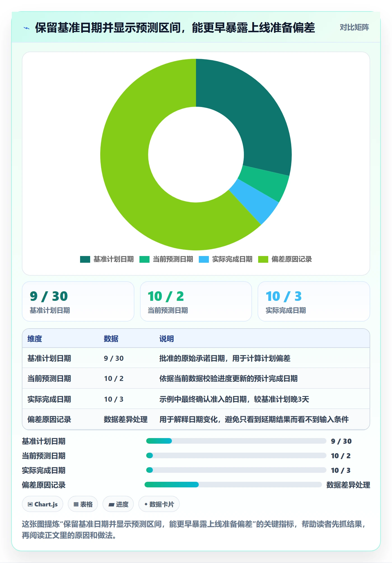Click the 9 / 30 value beside the progress bar
This screenshot has height=563, width=392.
(341, 441)
